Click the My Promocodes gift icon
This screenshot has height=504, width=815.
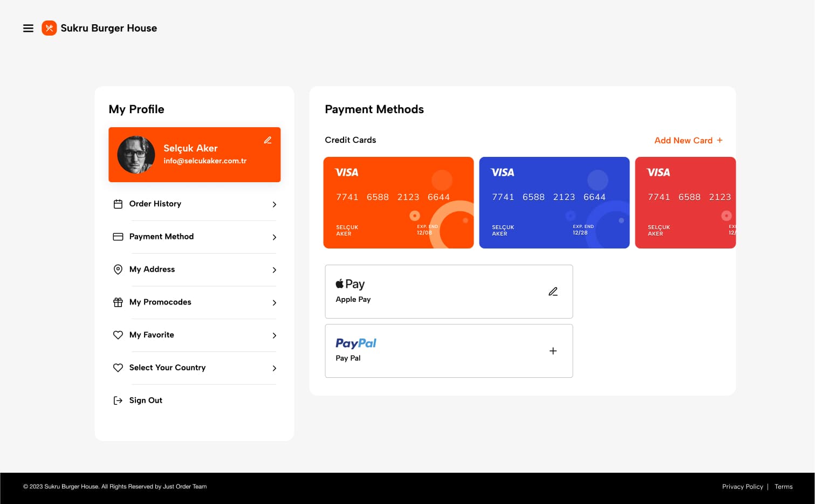coord(118,302)
